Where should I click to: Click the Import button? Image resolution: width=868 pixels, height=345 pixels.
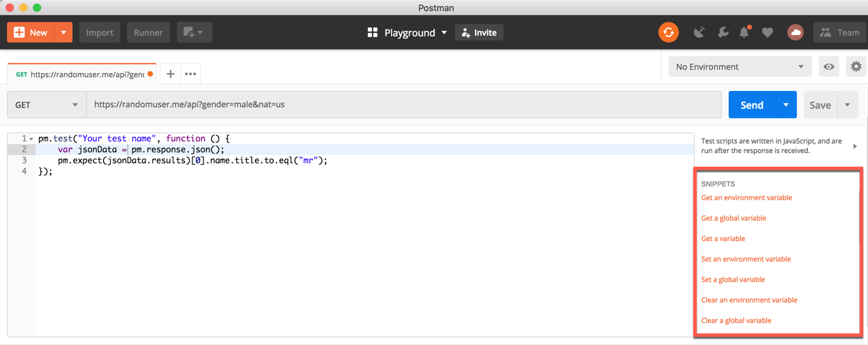[100, 32]
